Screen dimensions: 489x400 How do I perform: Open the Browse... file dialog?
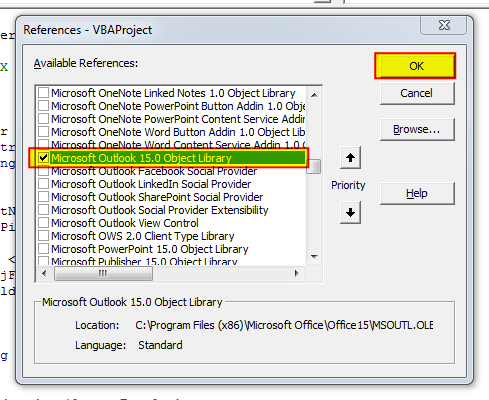(x=417, y=129)
